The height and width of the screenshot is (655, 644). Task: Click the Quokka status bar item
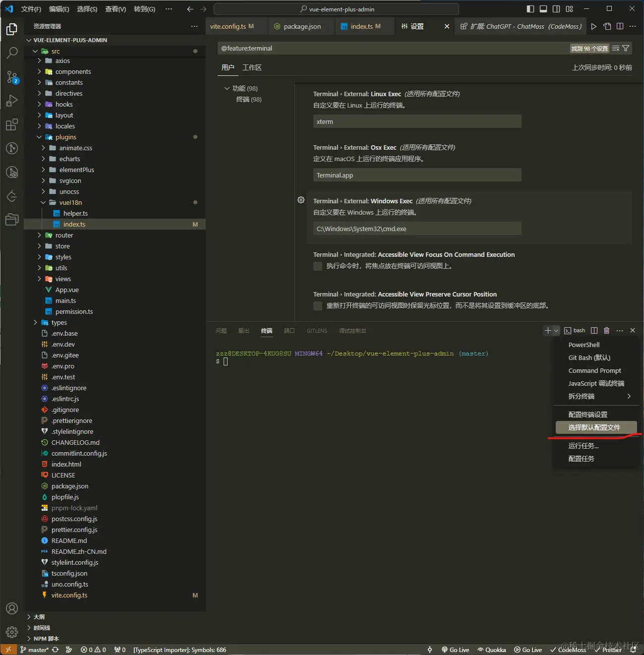coord(491,650)
